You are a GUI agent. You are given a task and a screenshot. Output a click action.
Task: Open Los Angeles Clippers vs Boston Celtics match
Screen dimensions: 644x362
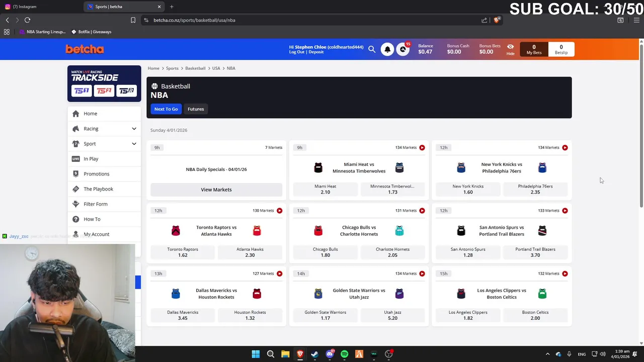tap(502, 294)
